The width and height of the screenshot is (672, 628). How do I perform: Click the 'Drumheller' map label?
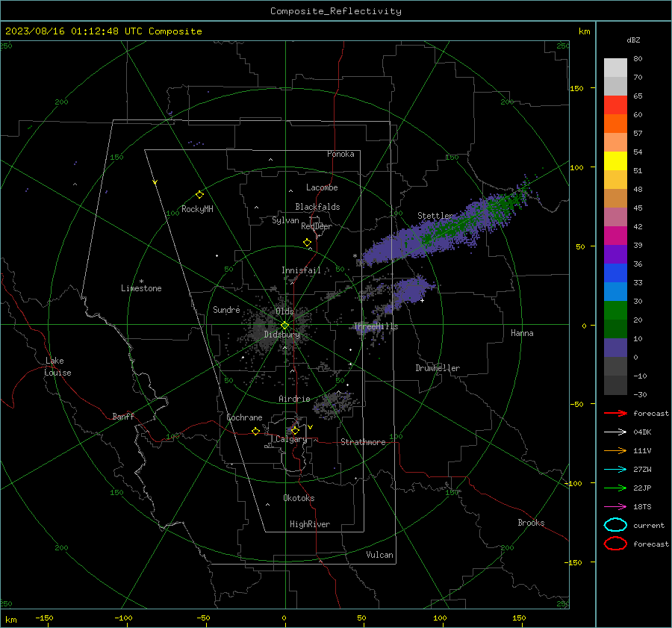click(x=438, y=368)
